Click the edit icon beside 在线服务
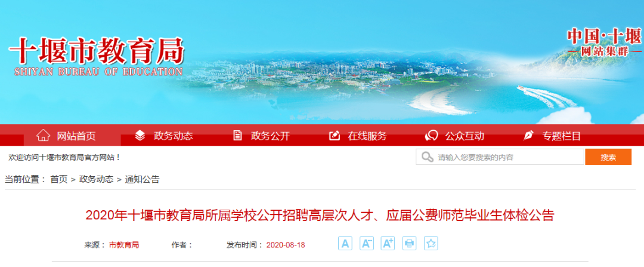Image resolution: width=644 pixels, height=267 pixels. click(335, 136)
